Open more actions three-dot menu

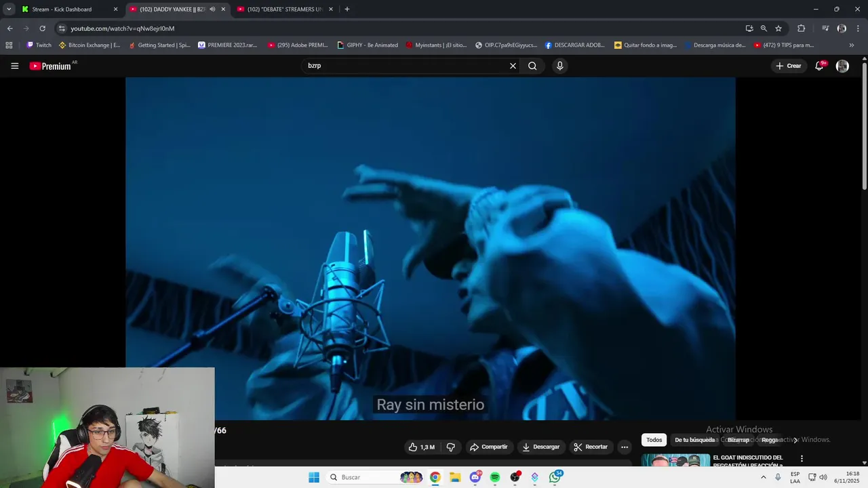[625, 447]
